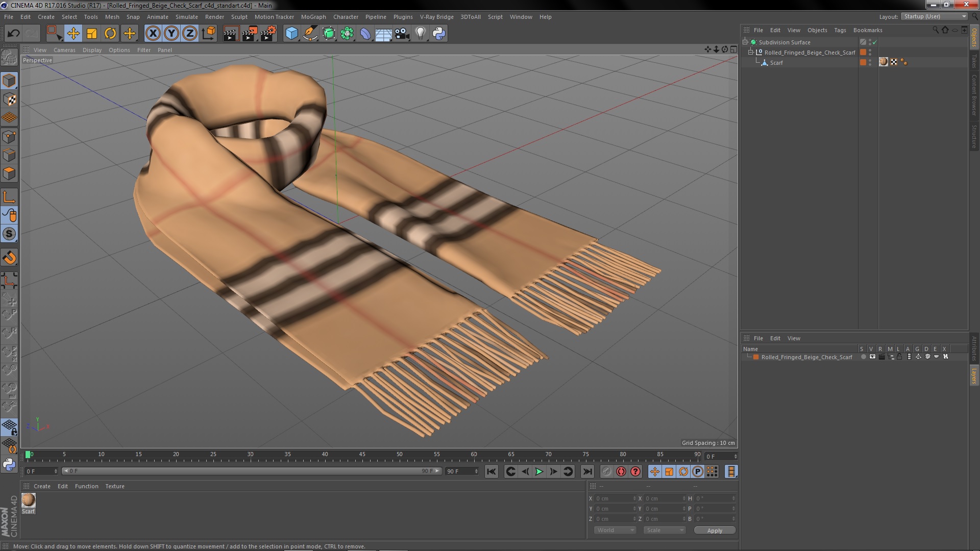Select the Move tool in the top toolbar
This screenshot has height=551, width=980.
coord(73,34)
